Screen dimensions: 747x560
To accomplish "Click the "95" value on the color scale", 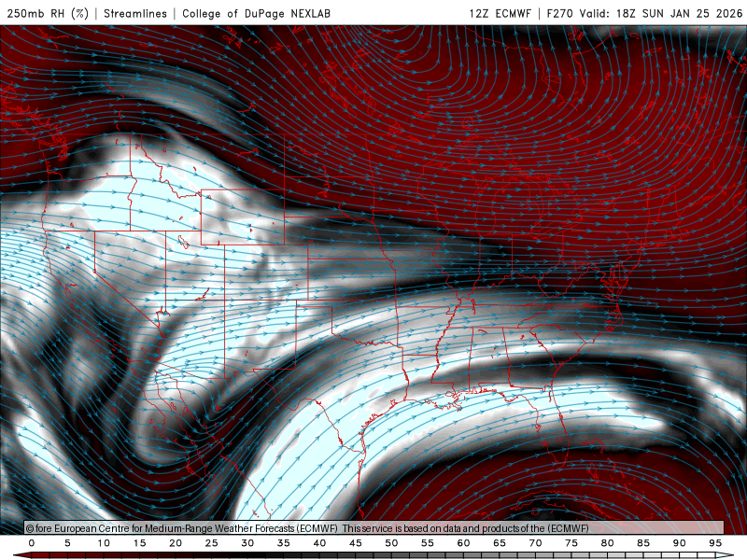I will click(715, 543).
